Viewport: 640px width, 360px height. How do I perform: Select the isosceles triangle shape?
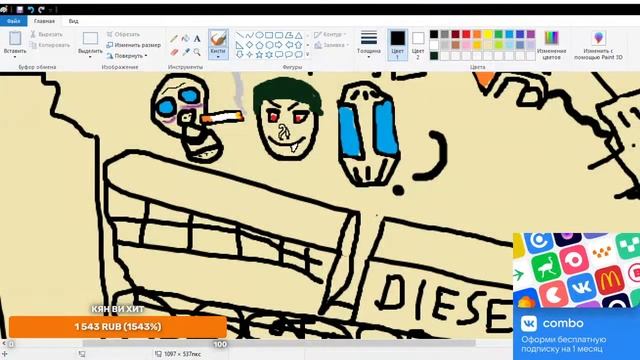pyautogui.click(x=299, y=36)
